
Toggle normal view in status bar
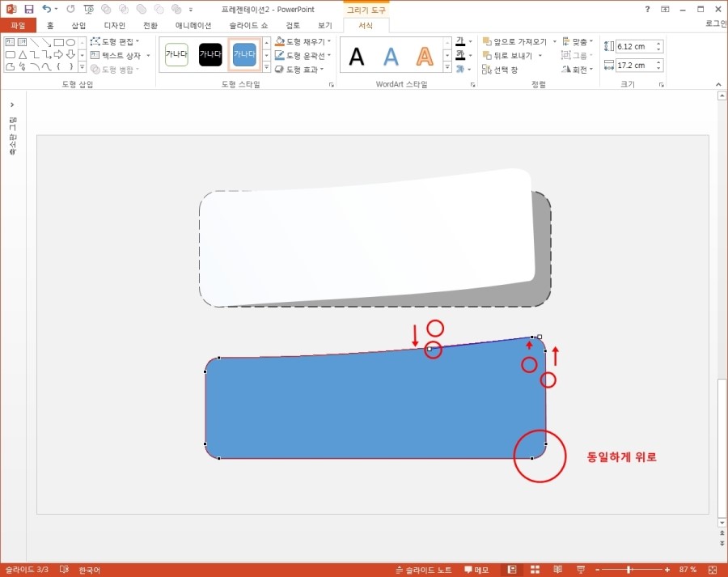point(512,570)
